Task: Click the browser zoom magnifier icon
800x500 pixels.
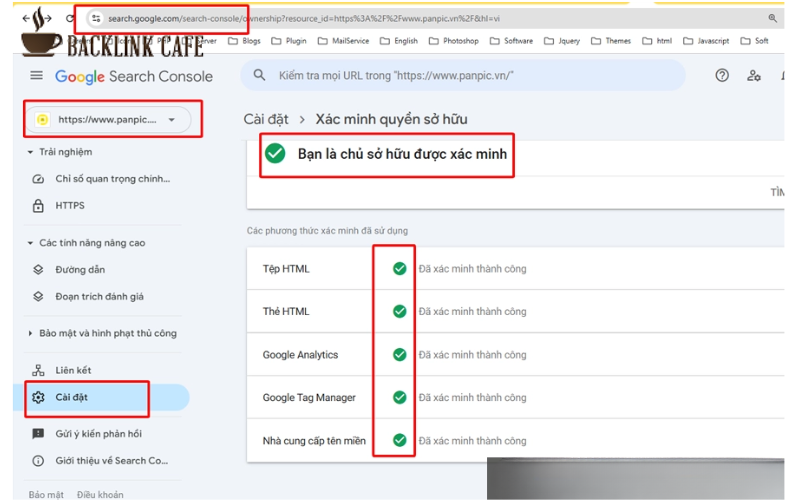Action: click(772, 18)
